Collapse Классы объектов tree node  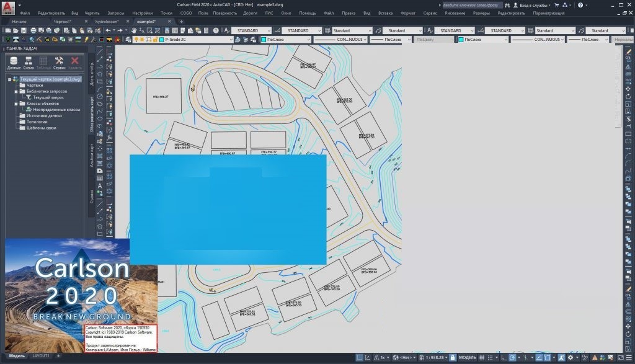coord(16,104)
